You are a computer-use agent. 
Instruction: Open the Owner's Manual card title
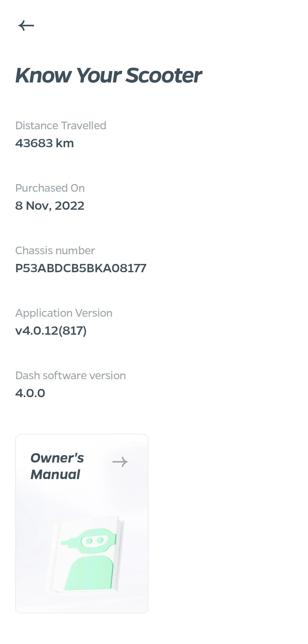57,466
